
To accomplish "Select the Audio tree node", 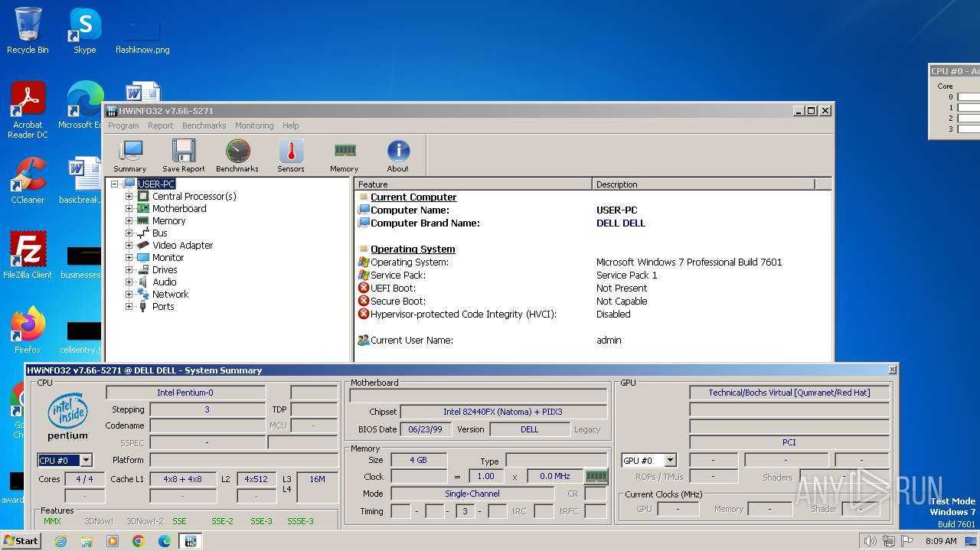I will point(164,282).
